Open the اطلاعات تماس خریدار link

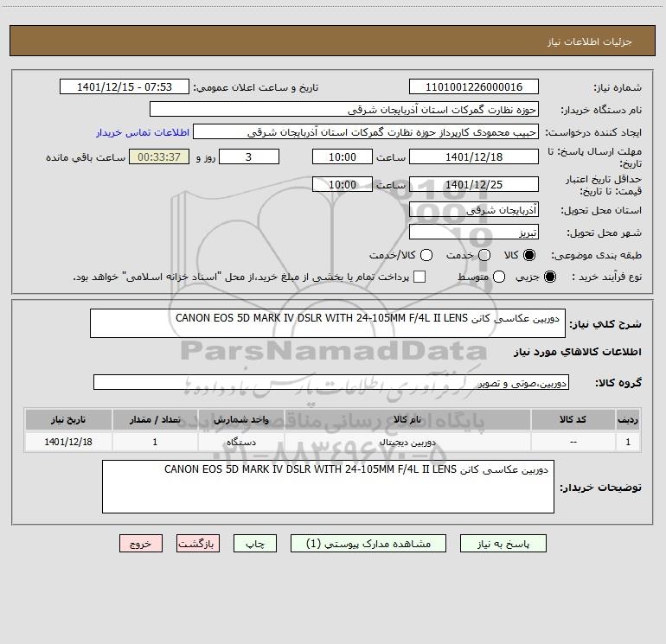[x=143, y=132]
